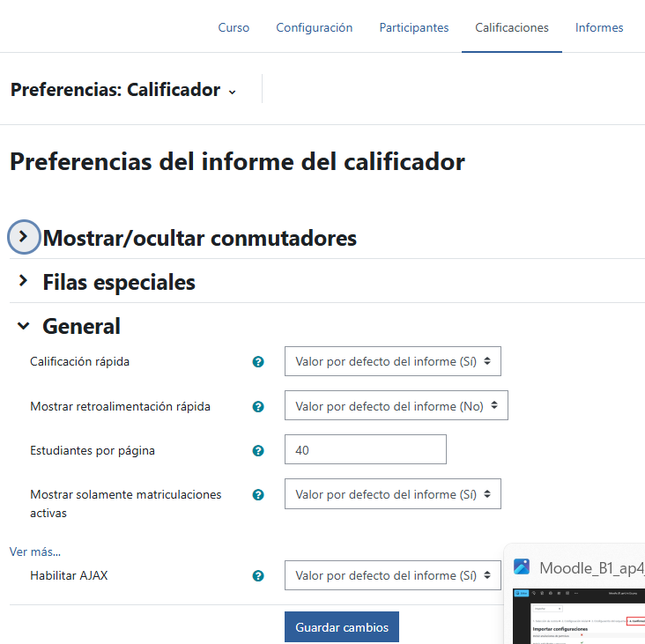Open Mostrar retroalimentación rápida dropdown
Image resolution: width=645 pixels, height=644 pixels.
[397, 405]
